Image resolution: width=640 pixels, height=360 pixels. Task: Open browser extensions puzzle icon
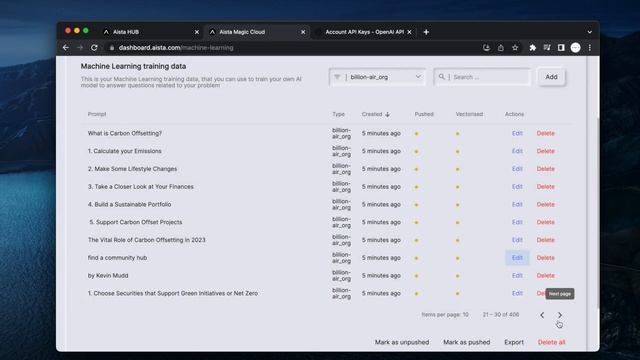tap(532, 48)
